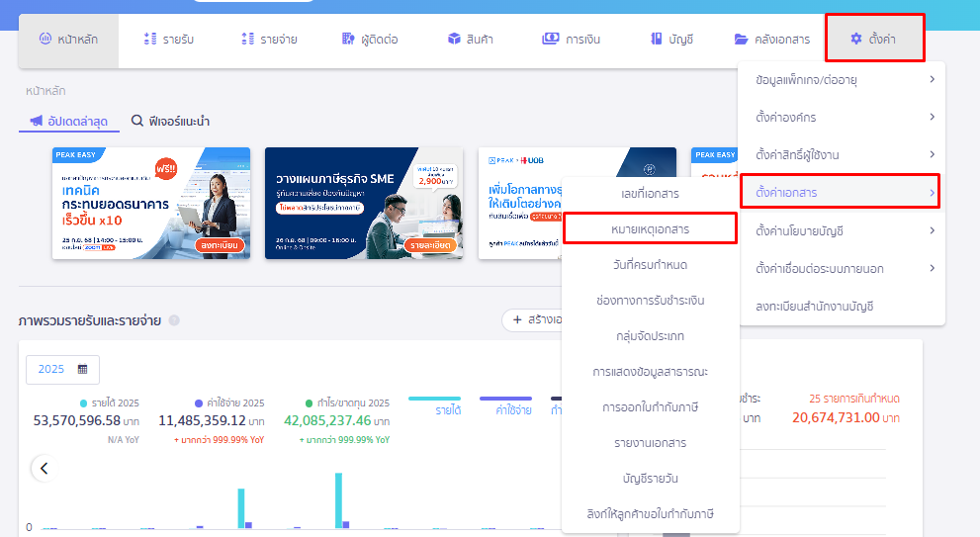This screenshot has height=537, width=980.
Task: Select เลขที่เอกสาร in submenu
Action: click(x=650, y=194)
